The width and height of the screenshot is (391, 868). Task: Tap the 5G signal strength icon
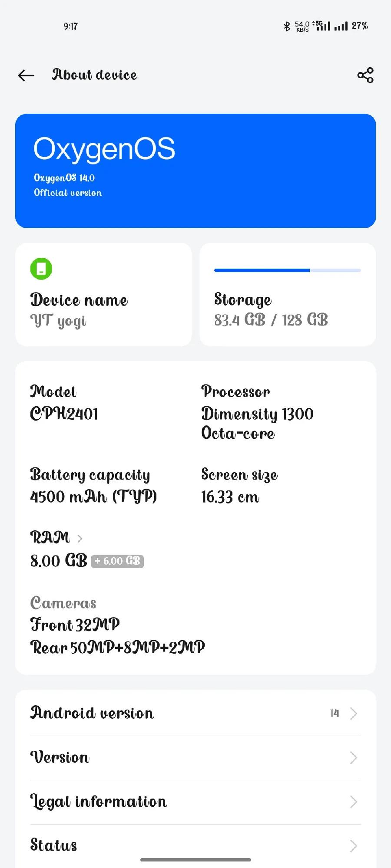click(x=321, y=26)
